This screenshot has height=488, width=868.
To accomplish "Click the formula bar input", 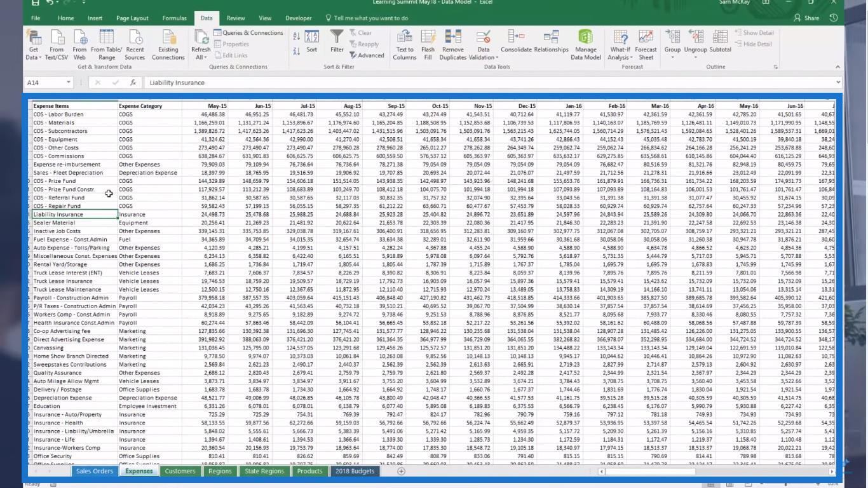I will (488, 83).
